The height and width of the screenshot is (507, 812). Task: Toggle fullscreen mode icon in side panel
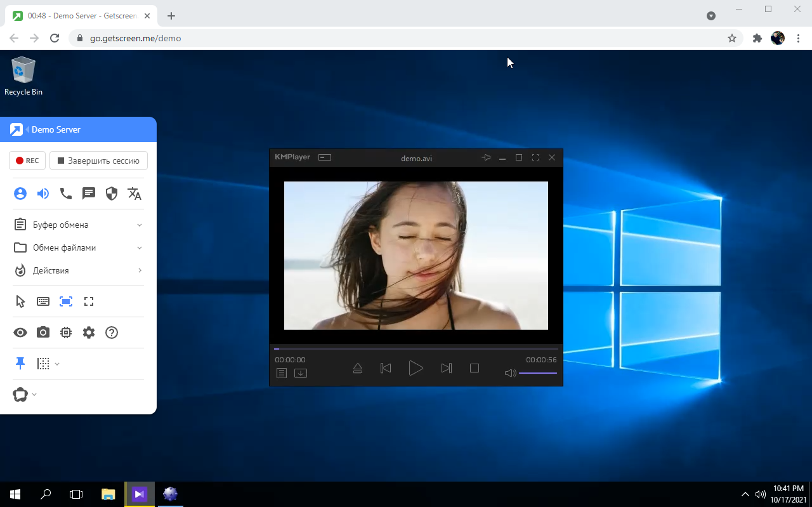point(89,301)
